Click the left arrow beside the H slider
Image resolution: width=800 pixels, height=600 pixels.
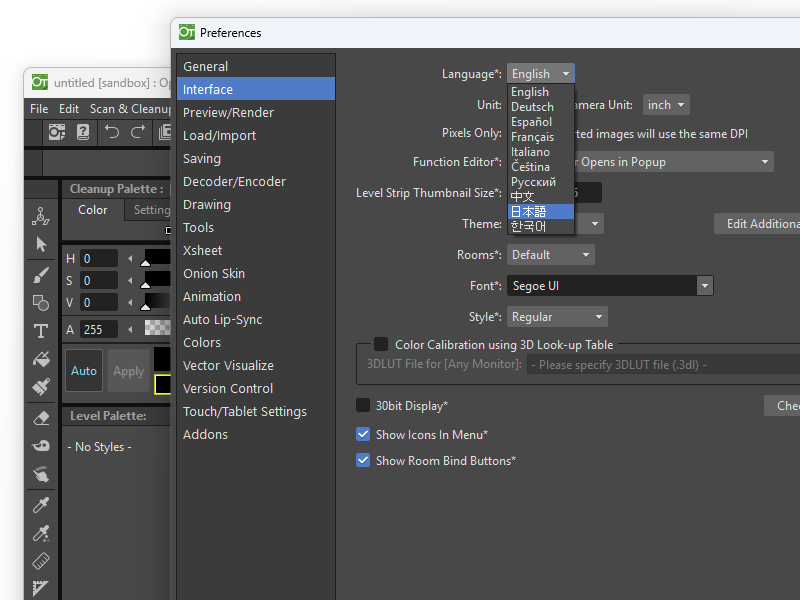[130, 259]
